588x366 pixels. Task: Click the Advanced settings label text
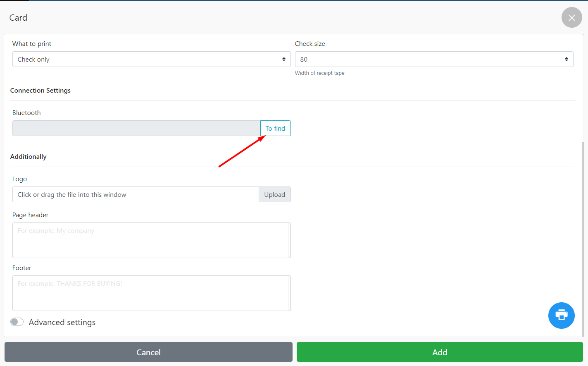click(62, 323)
